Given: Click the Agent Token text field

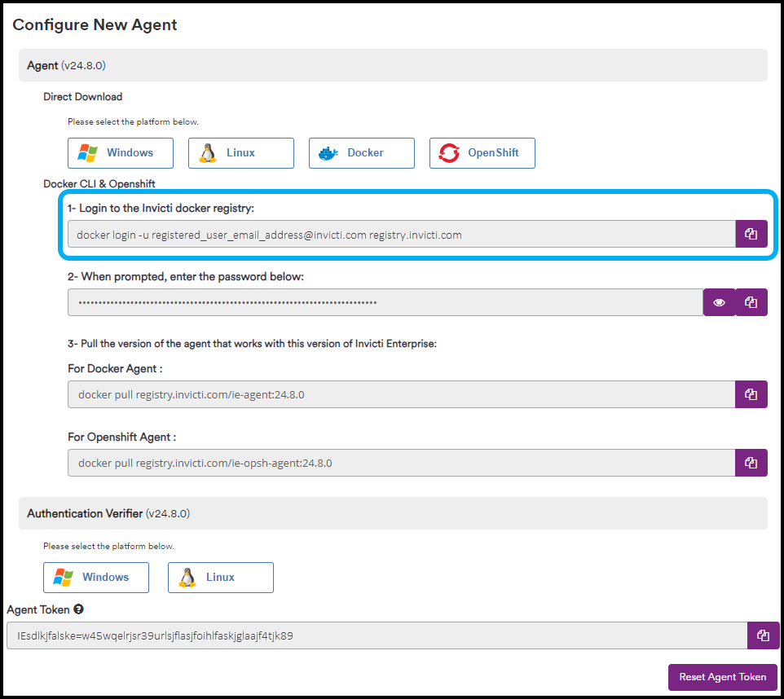Looking at the screenshot, I should pos(377,636).
